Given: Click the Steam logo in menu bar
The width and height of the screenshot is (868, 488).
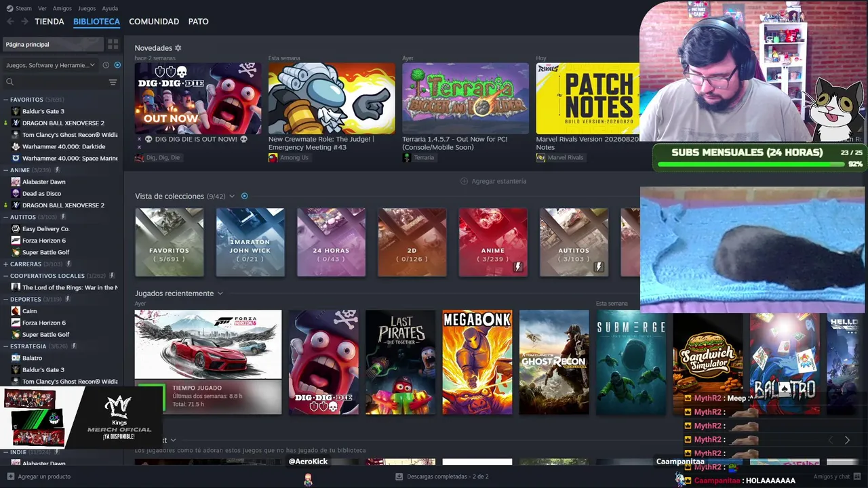Looking at the screenshot, I should (x=9, y=8).
